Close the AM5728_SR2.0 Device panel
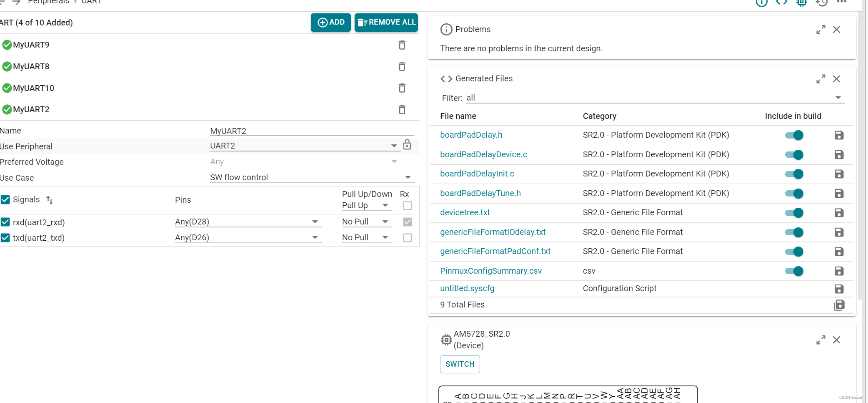Screen dimensions: 868x403 click(836, 340)
